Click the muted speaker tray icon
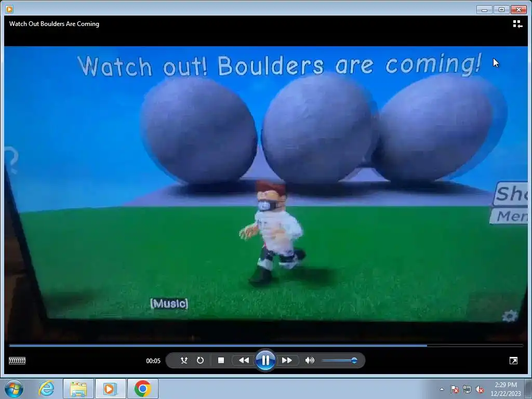 tap(480, 389)
